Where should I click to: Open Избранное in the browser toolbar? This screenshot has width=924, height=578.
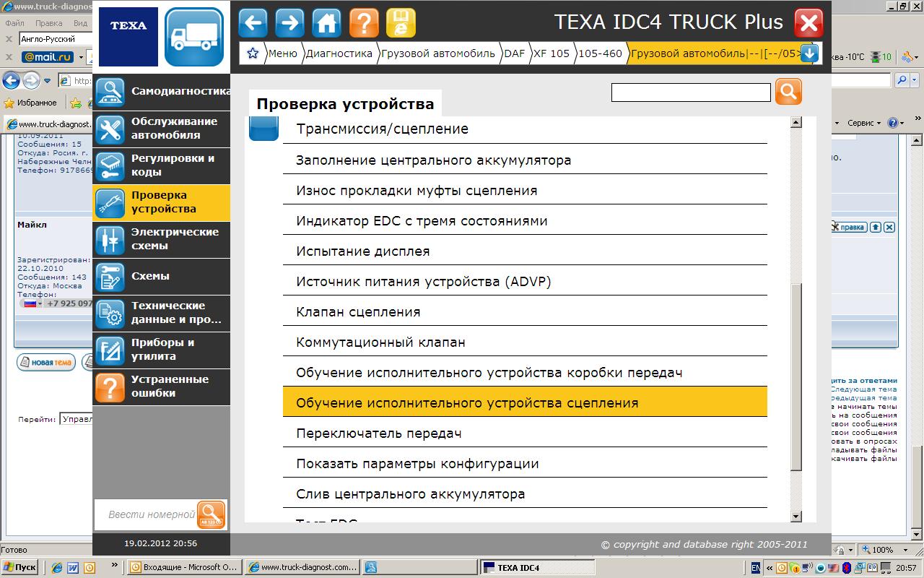pyautogui.click(x=30, y=103)
